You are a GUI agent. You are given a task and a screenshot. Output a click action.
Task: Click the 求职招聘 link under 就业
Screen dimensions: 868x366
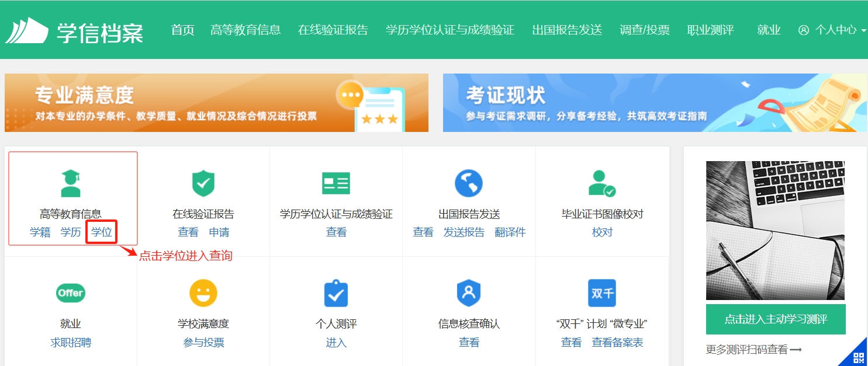[70, 343]
